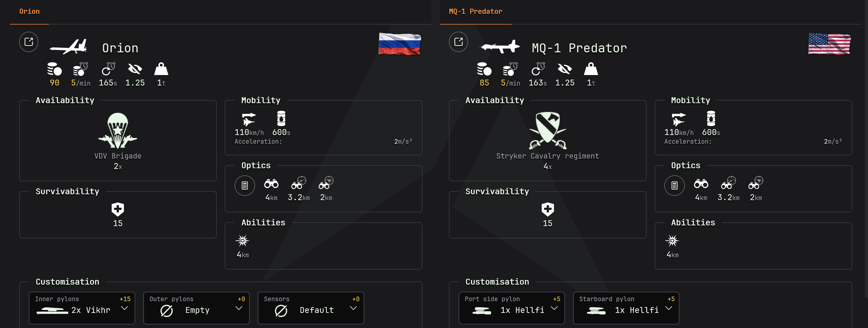The image size is (868, 328).
Task: Click Orion's max speed jet icon
Action: [x=249, y=119]
